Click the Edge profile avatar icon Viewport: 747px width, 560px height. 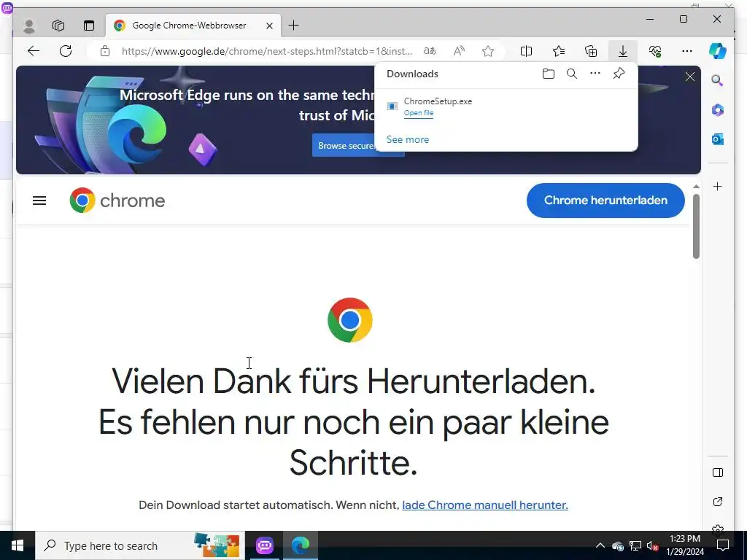point(29,26)
